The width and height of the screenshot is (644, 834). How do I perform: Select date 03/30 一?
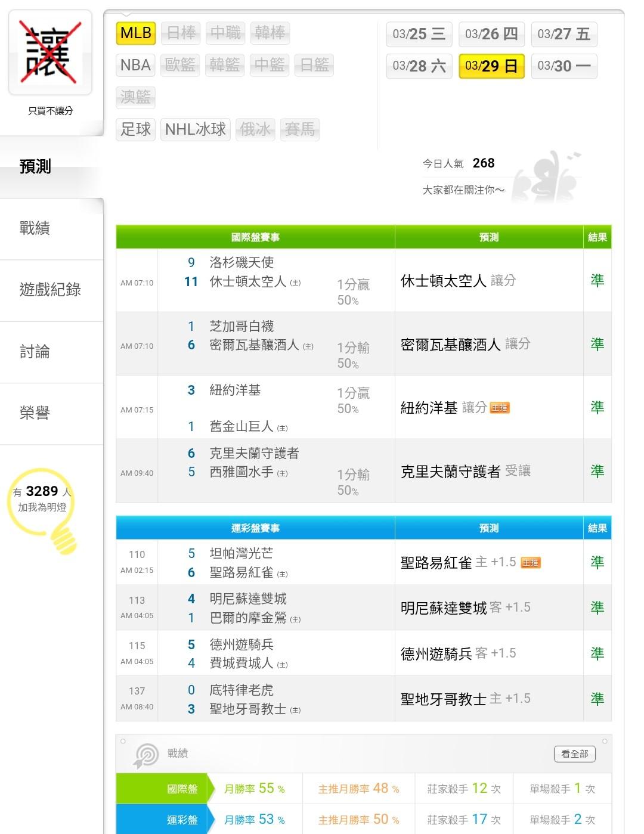[x=563, y=66]
